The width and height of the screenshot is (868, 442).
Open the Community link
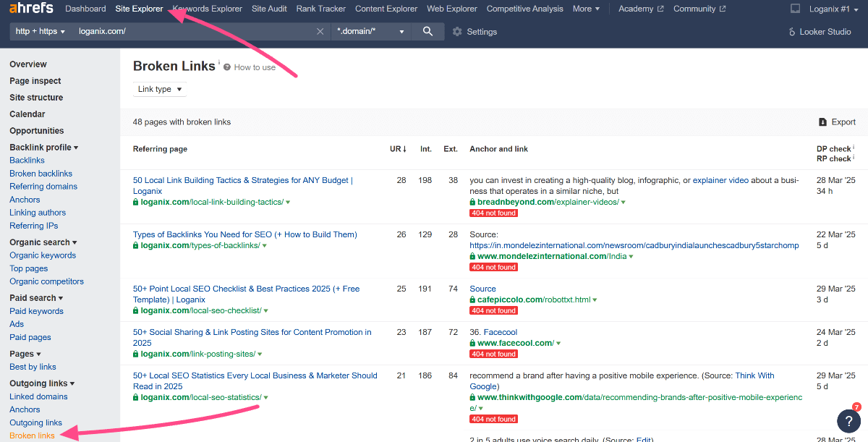tap(694, 9)
